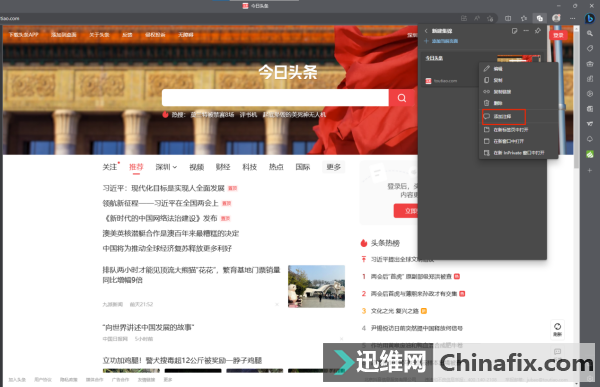Open the 用户协议 link in the page footer
Image resolution: width=600 pixels, height=387 pixels.
[x=43, y=380]
